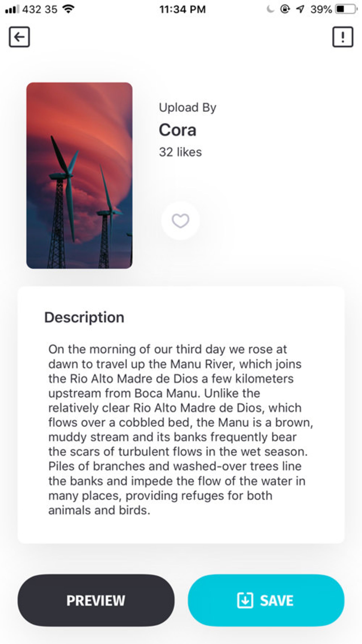362x644 pixels.
Task: Tap the Wi-Fi status icon
Action: pos(68,9)
